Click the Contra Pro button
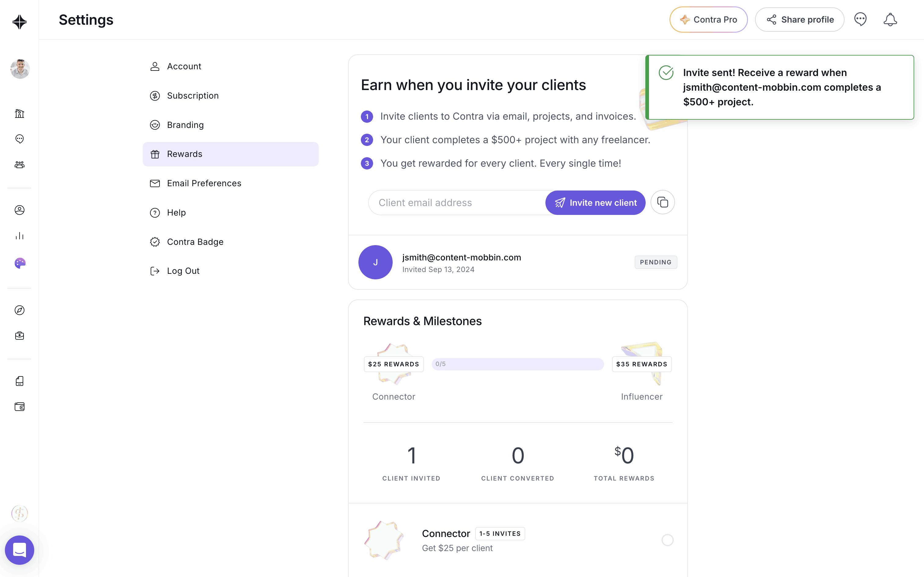 (708, 20)
